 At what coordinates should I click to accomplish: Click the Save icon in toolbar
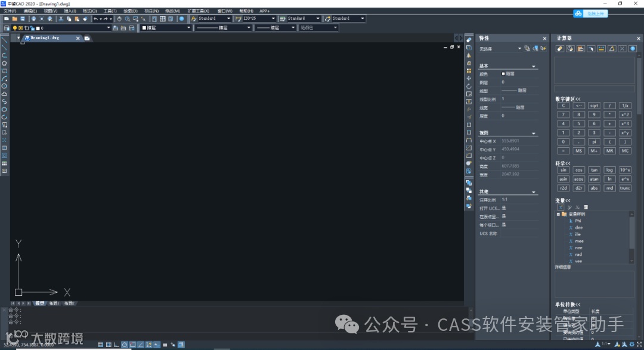point(23,18)
